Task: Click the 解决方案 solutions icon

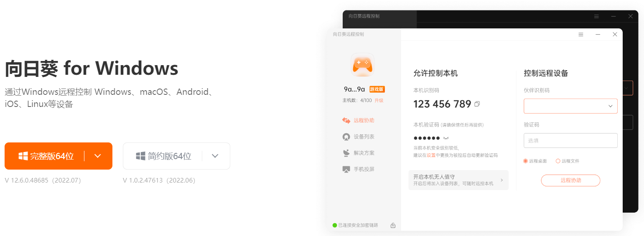Action: click(x=346, y=153)
